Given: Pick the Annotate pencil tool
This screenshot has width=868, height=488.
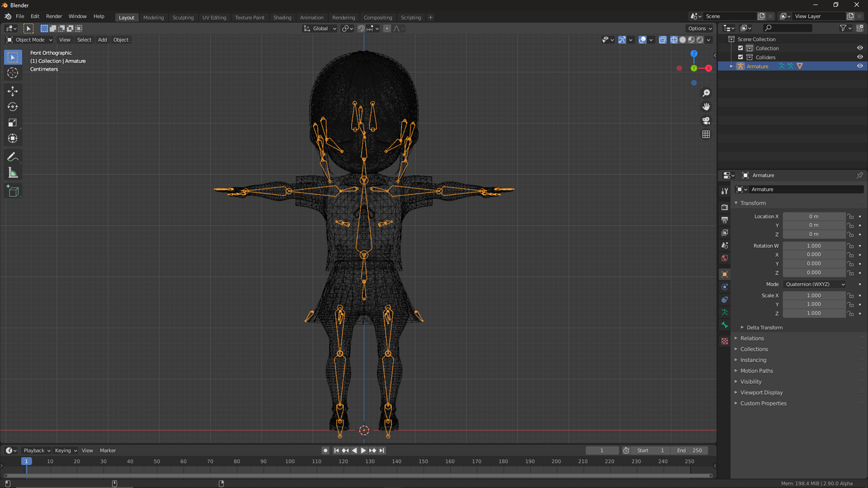Looking at the screenshot, I should (x=13, y=157).
